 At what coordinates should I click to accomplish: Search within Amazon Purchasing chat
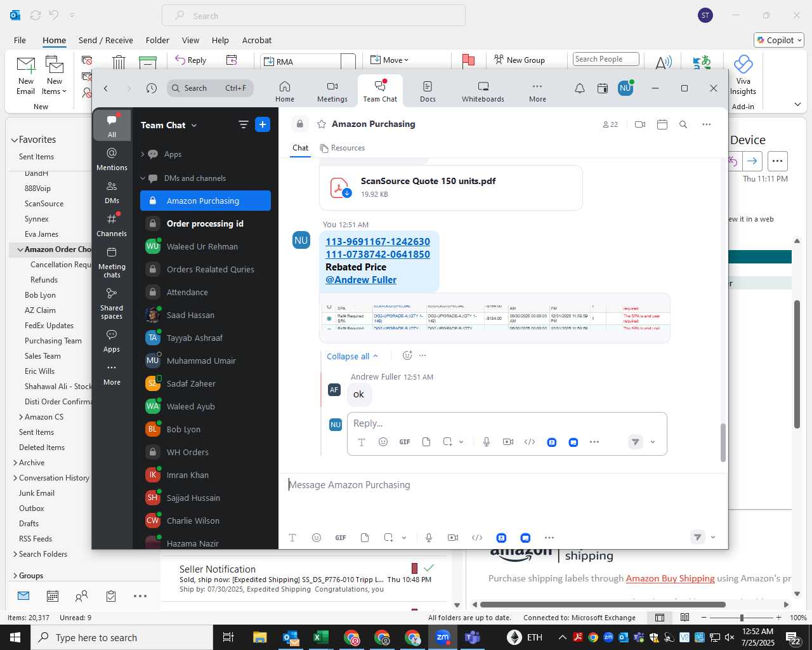pos(683,124)
